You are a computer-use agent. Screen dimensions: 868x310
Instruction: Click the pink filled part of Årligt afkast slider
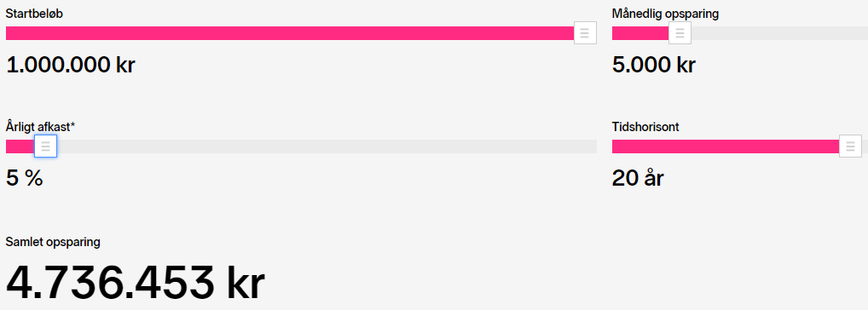pos(20,146)
